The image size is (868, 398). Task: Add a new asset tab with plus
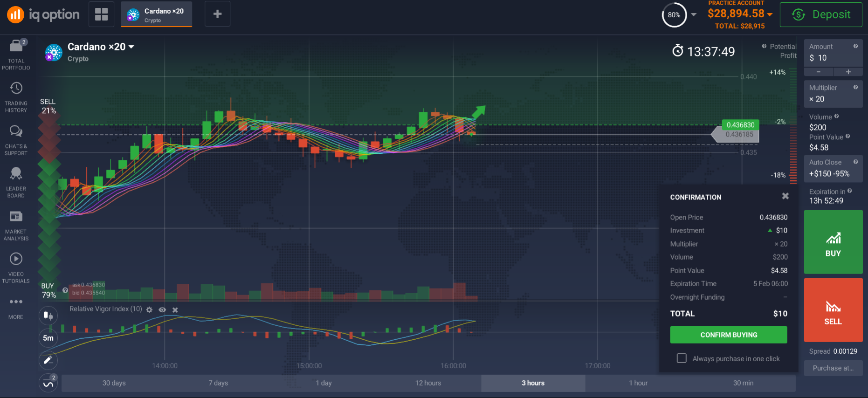coord(217,14)
